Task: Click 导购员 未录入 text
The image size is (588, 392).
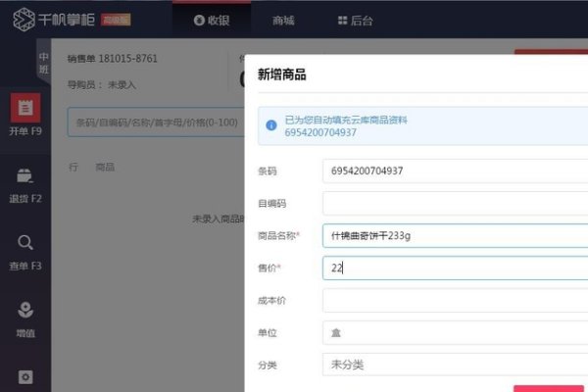Action: point(101,85)
